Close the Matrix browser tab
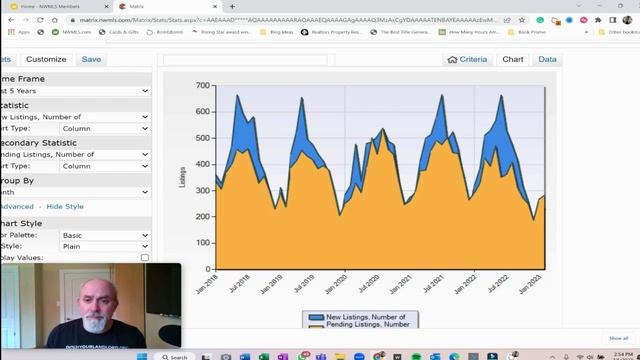Image resolution: width=640 pixels, height=360 pixels. (x=215, y=7)
